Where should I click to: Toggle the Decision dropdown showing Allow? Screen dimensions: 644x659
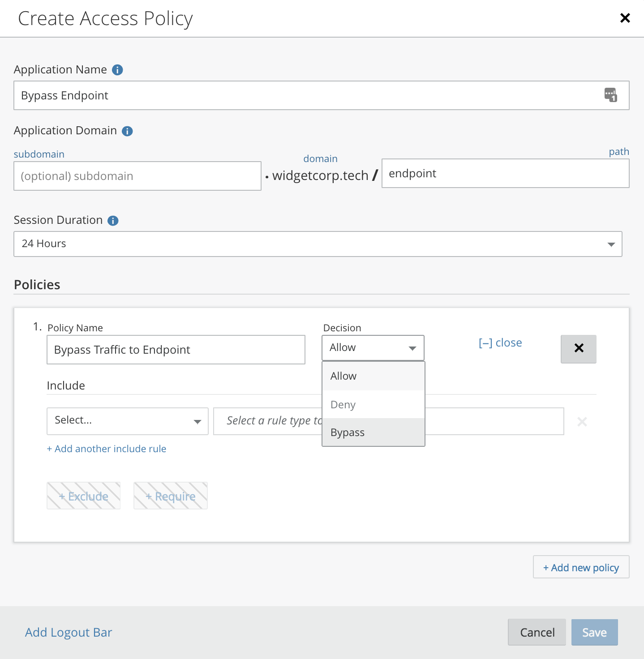[373, 348]
